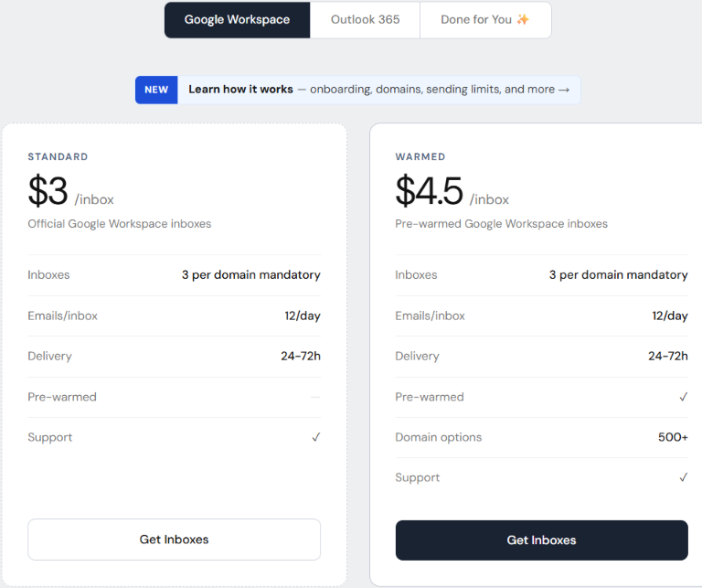Switch to the Outlook 365 tab
The height and width of the screenshot is (588, 702).
(365, 20)
